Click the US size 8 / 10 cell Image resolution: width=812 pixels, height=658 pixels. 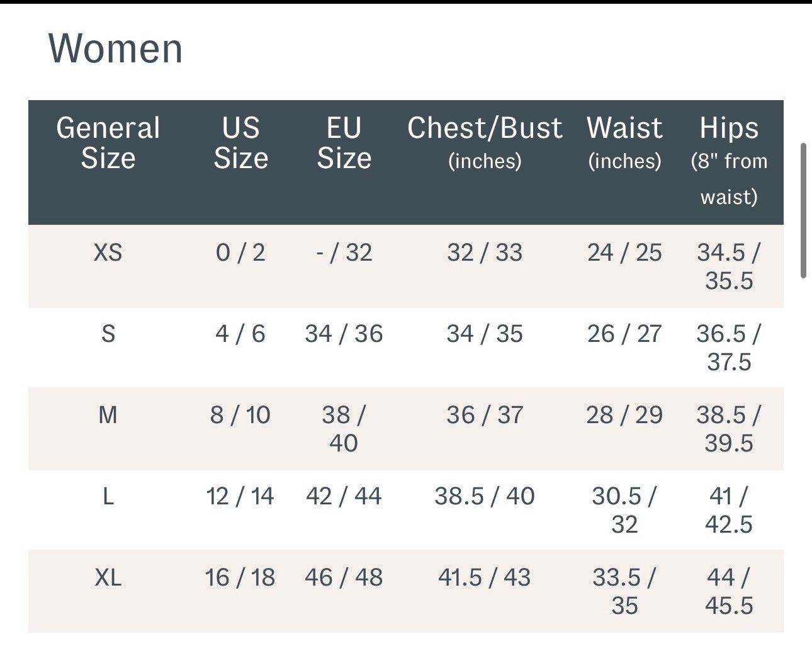coord(240,416)
